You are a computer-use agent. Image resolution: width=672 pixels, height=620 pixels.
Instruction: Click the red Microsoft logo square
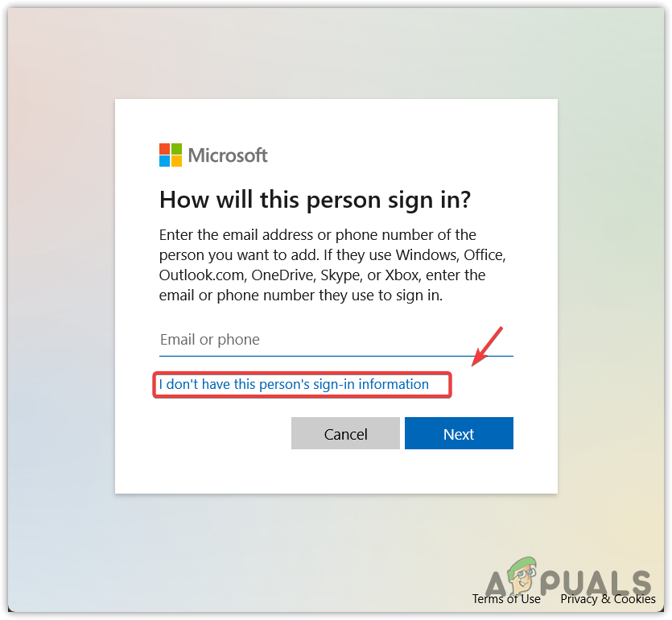[164, 149]
